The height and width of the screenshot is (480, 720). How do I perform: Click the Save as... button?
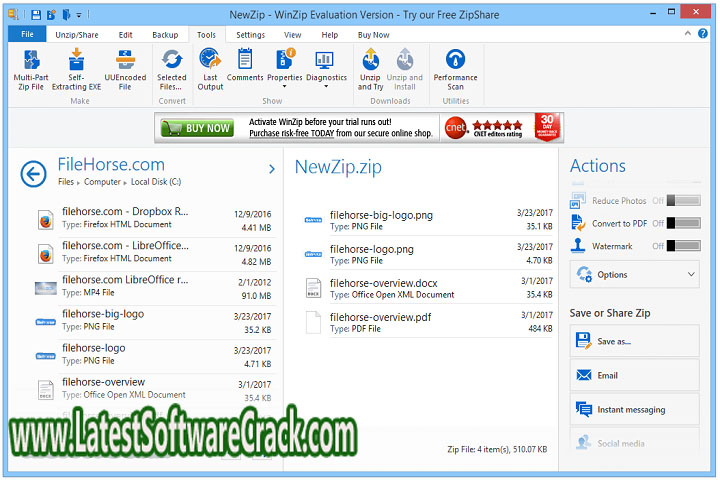click(635, 341)
